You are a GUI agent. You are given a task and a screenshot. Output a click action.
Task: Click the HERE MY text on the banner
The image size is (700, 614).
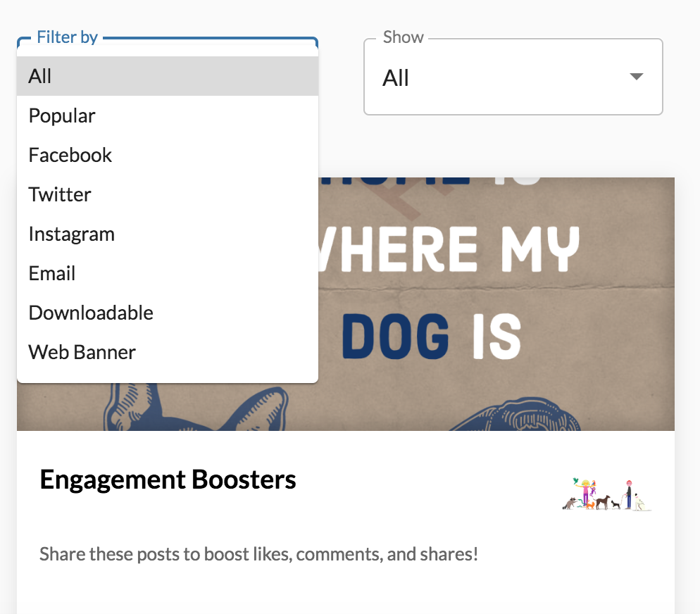[x=449, y=249]
